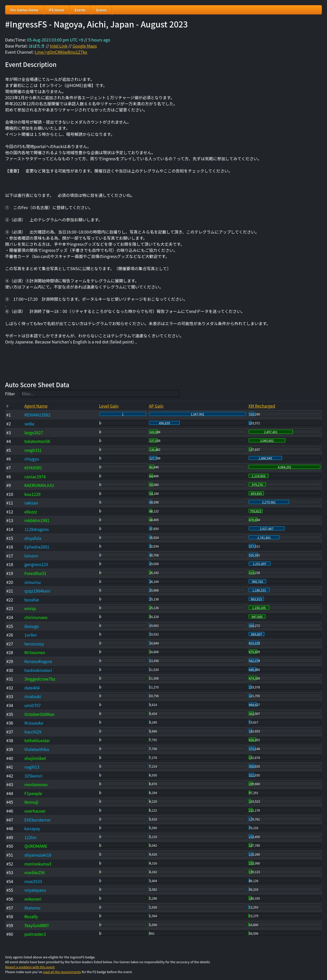Select agent name Violetwithfox
The image size is (327, 980).
tap(37, 750)
